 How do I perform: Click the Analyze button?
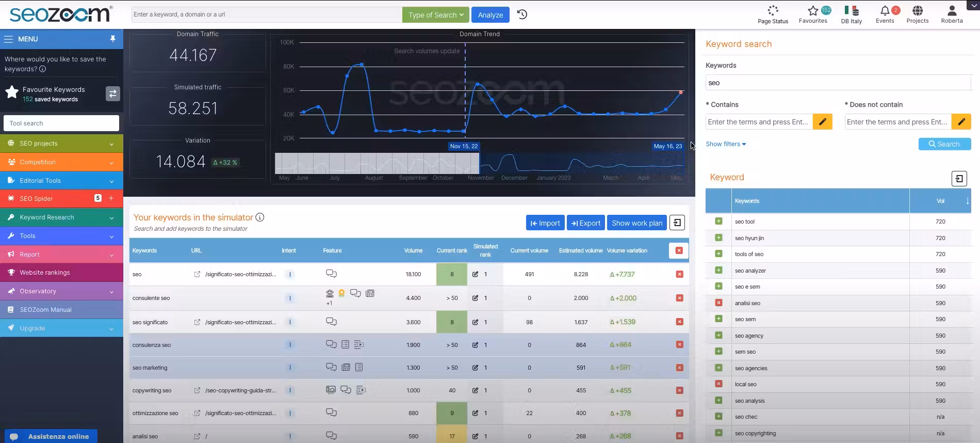(x=490, y=15)
